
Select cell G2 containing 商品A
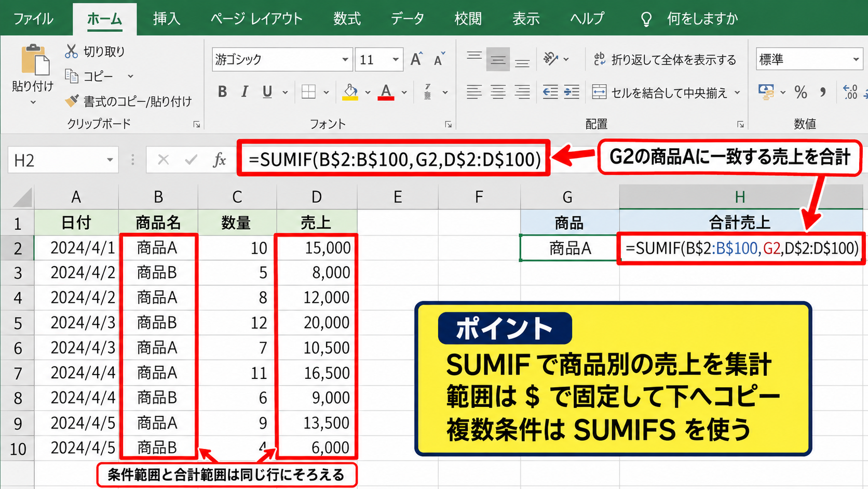[x=569, y=248]
